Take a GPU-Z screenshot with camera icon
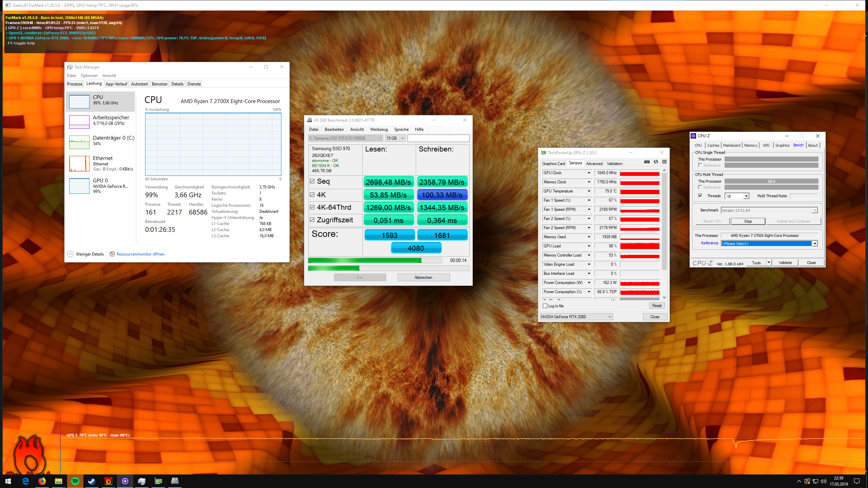This screenshot has height=488, width=868. coord(647,162)
